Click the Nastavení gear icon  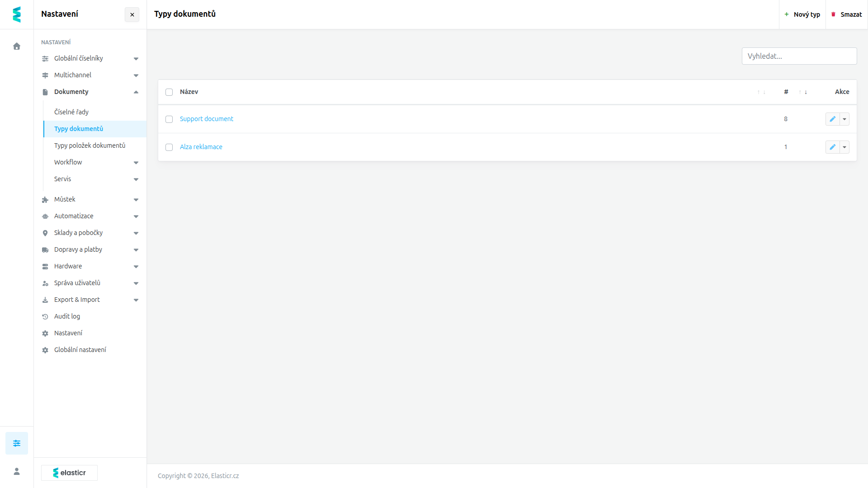tap(45, 333)
